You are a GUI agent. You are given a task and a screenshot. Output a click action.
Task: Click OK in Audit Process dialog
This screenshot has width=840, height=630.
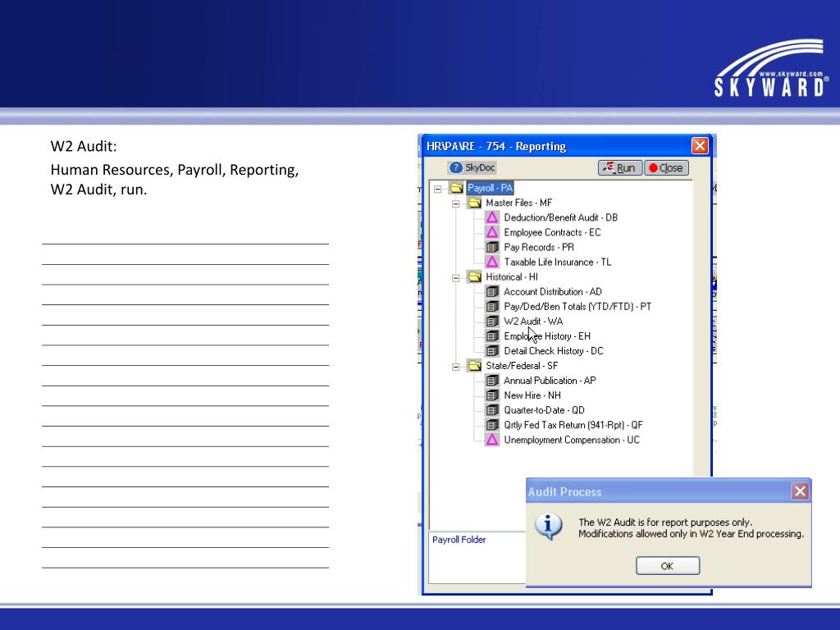[x=668, y=566]
